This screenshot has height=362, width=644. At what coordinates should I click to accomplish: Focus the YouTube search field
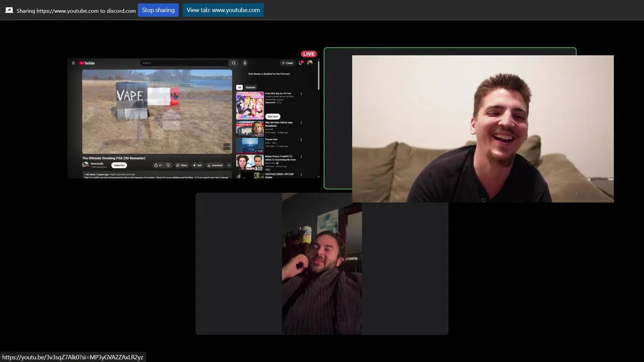tap(184, 63)
